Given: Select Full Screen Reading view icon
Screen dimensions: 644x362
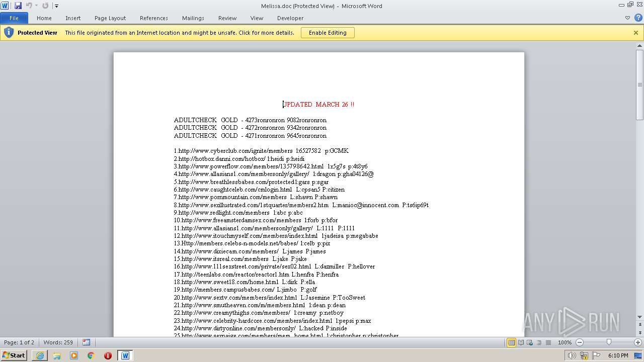Looking at the screenshot, I should click(521, 342).
